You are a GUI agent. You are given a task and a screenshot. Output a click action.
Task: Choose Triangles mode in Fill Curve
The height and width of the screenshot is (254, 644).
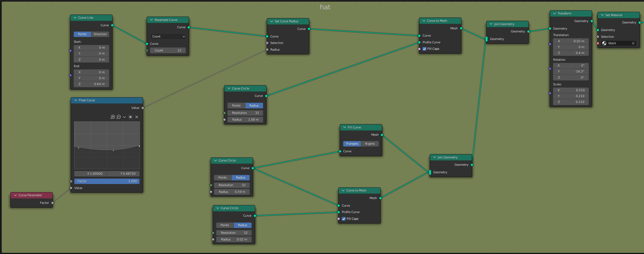[x=352, y=144]
